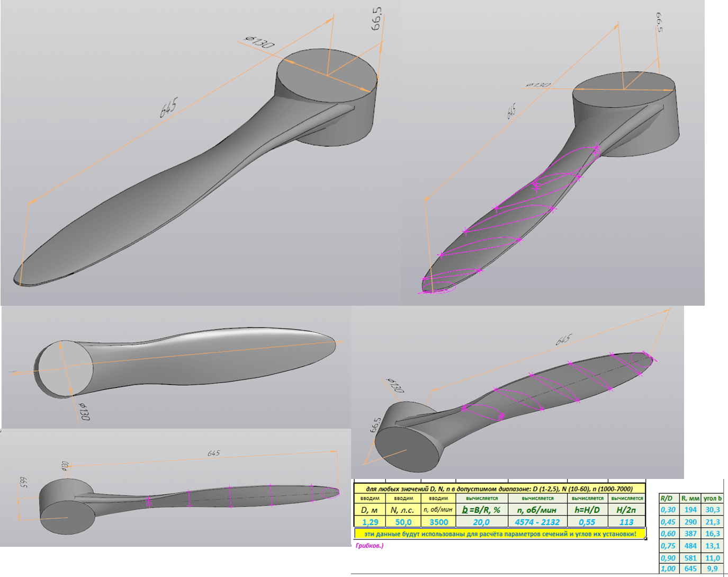
Task: Select the 'b=B/R, %' header cell
Action: point(481,510)
